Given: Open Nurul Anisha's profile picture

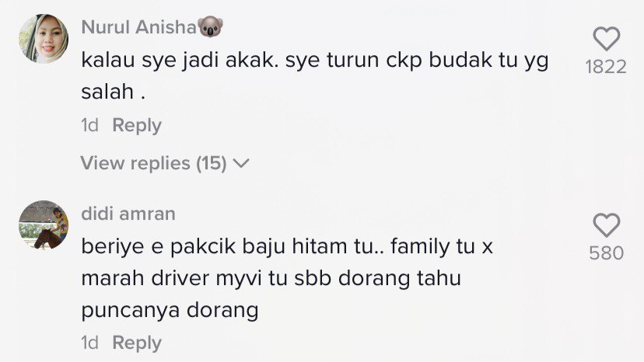Looking at the screenshot, I should tap(44, 39).
